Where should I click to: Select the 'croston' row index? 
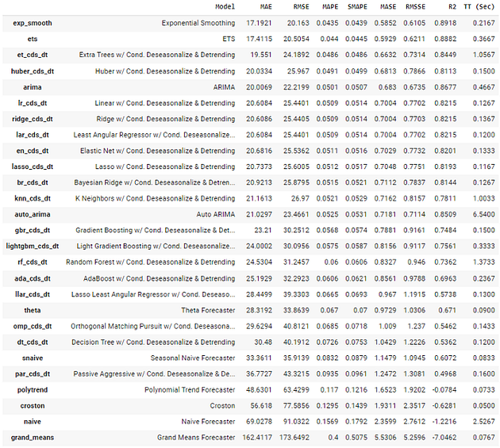pos(33,406)
